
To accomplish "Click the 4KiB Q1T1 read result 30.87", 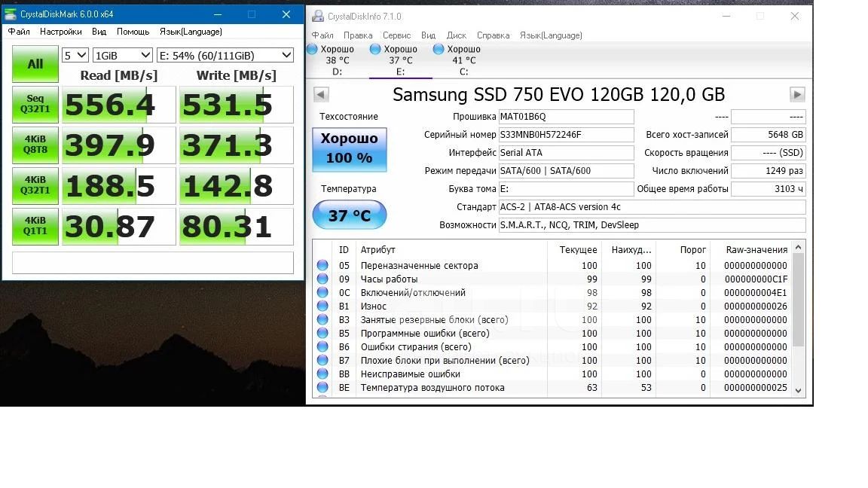I will click(118, 226).
